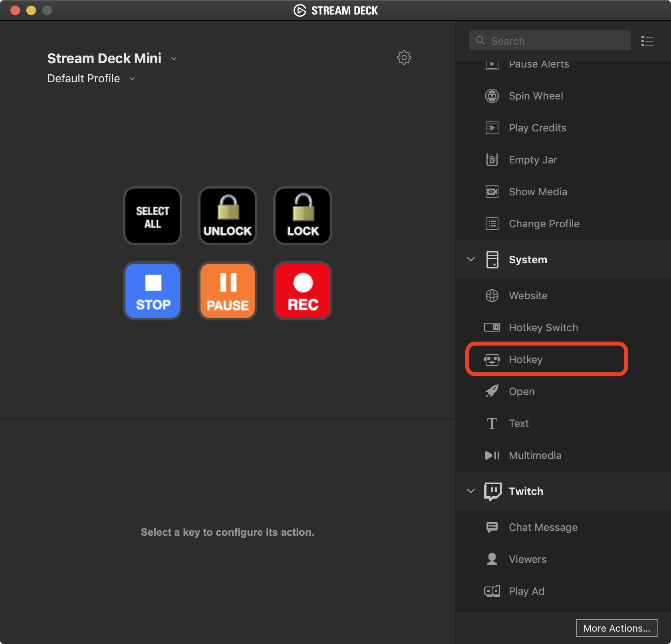Click the Default Profile name text
Image resolution: width=671 pixels, height=644 pixels.
coord(83,79)
